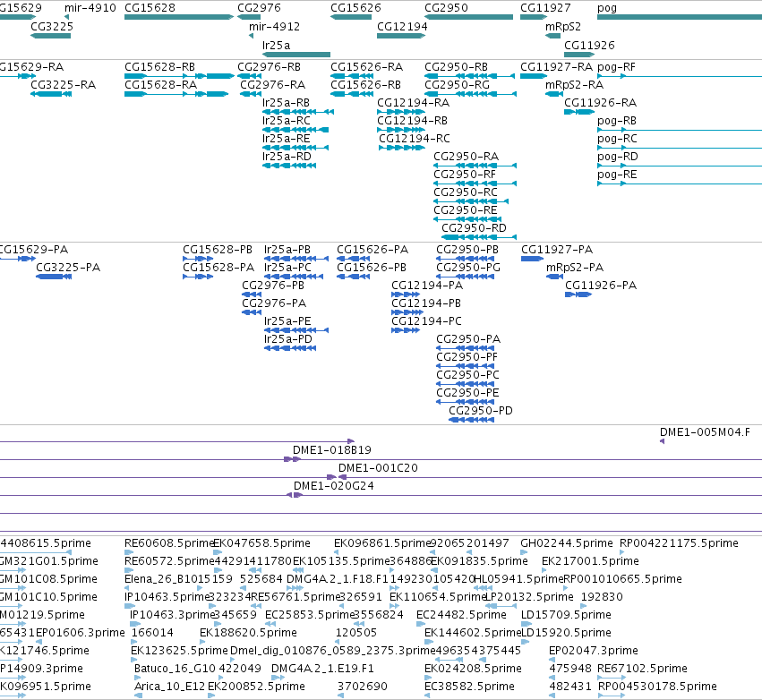Select the Ir25a gene label
762x700 pixels.
pyautogui.click(x=276, y=45)
